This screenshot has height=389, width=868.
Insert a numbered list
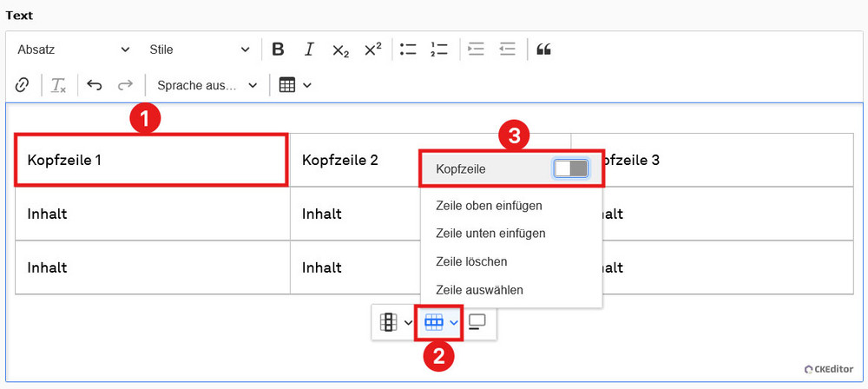439,49
